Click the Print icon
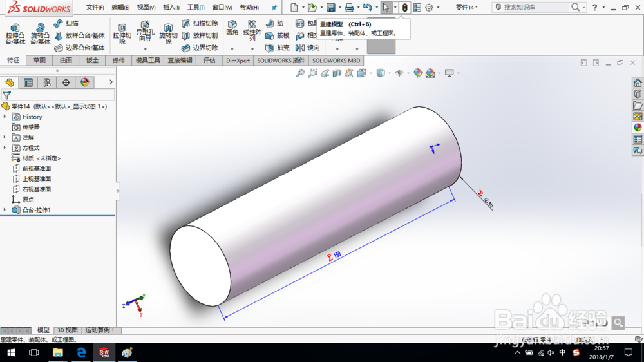This screenshot has width=644, height=362. 349,7
